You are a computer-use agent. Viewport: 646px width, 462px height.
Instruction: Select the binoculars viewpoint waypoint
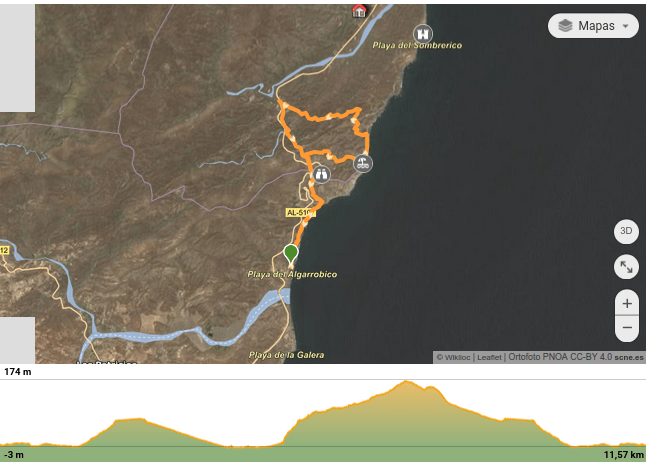(x=321, y=173)
